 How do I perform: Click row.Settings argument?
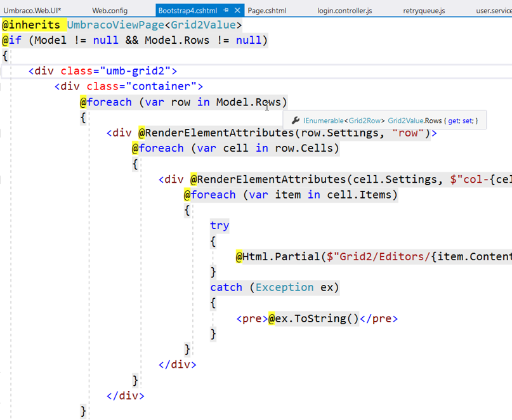pyautogui.click(x=339, y=133)
